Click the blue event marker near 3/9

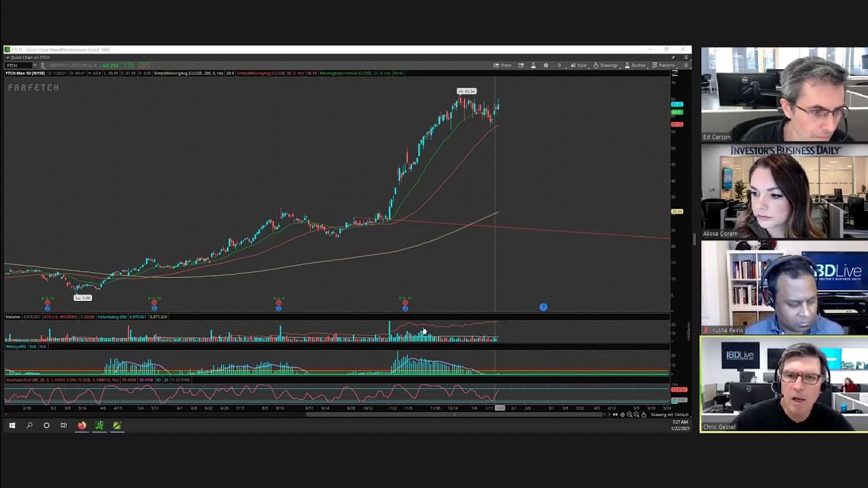pos(47,308)
